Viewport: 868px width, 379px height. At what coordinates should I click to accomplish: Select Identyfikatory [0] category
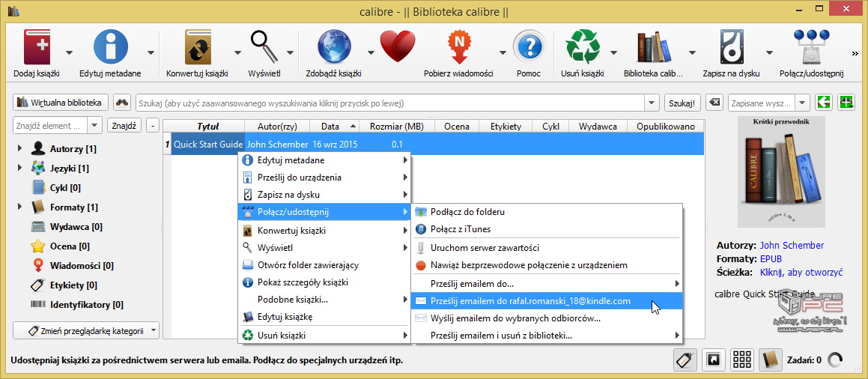tap(86, 304)
